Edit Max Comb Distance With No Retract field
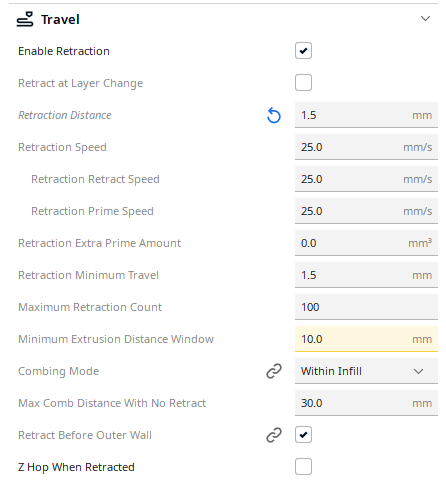The height and width of the screenshot is (480, 446). point(366,403)
